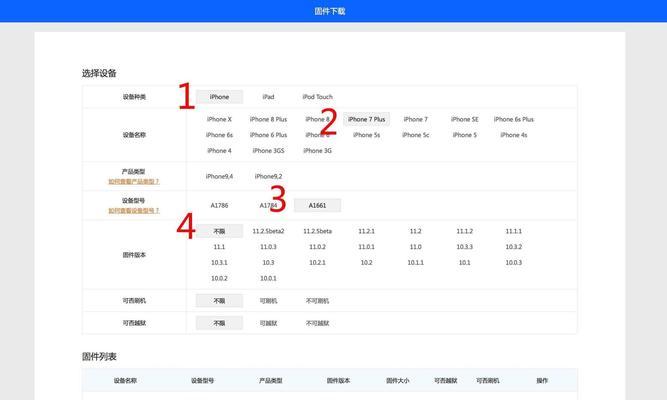Filter by 可越狱 firmware
This screenshot has height=400, width=667.
coord(268,323)
